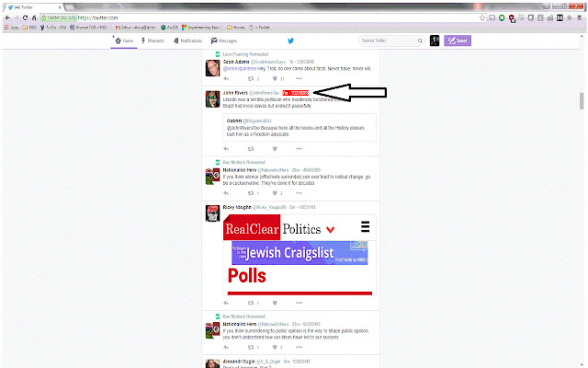Like the John Rivers tweet
This screenshot has width=588, height=368.
coord(275,149)
